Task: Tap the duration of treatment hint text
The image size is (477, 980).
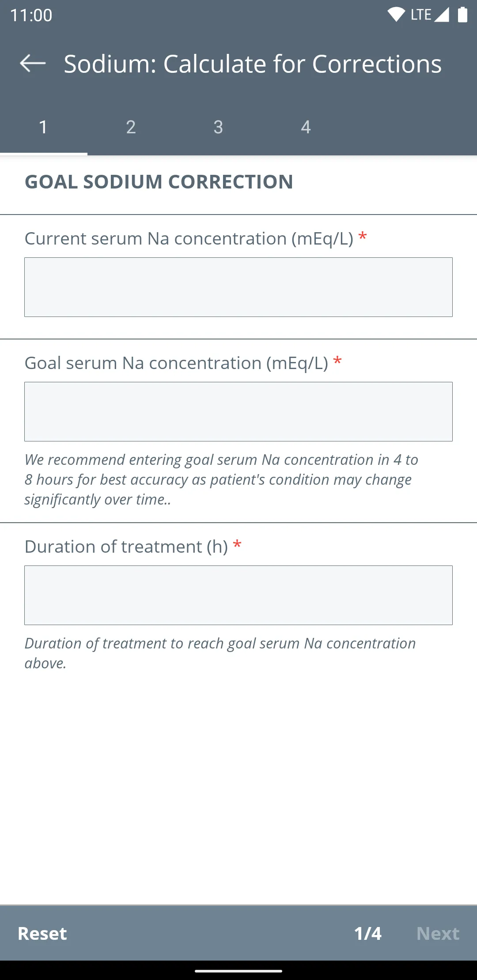Action: click(220, 653)
